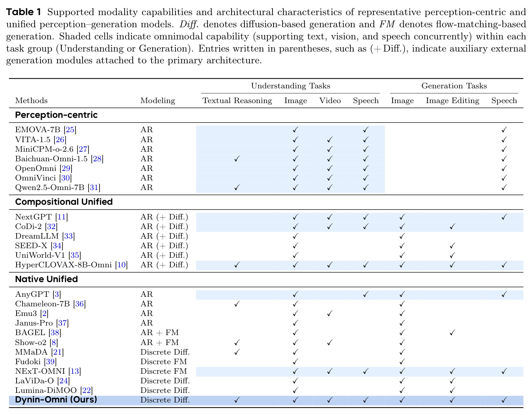
Task: Click reference 10 after HyperCLOVAX-8B-Omni
Action: click(x=121, y=265)
